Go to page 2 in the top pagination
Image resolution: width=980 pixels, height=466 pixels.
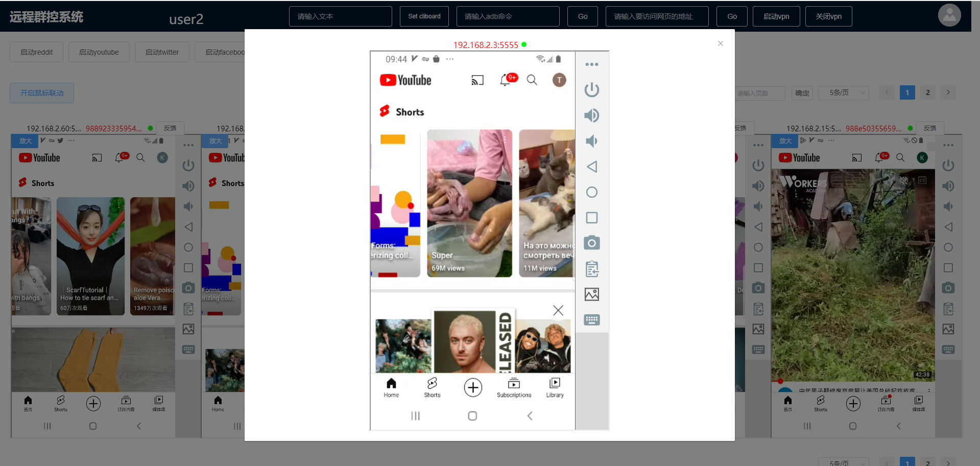(928, 92)
